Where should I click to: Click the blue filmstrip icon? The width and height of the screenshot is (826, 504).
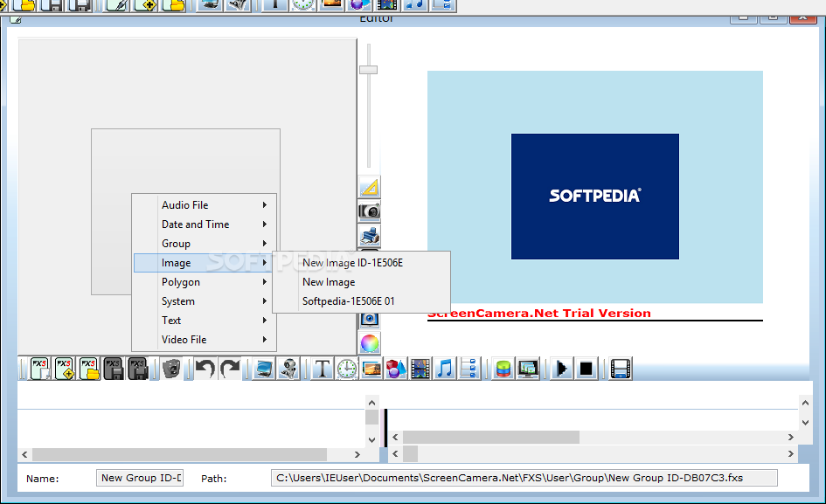621,369
